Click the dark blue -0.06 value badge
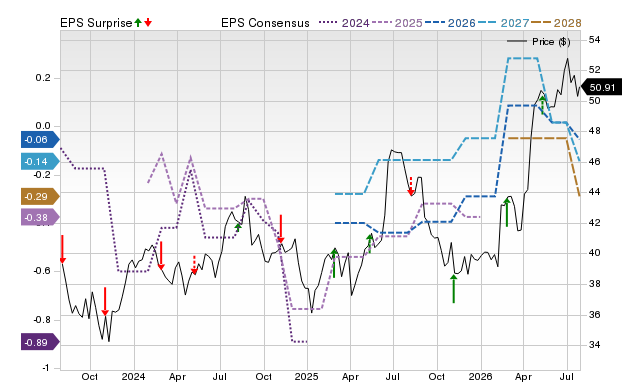The width and height of the screenshot is (640, 382). click(40, 140)
